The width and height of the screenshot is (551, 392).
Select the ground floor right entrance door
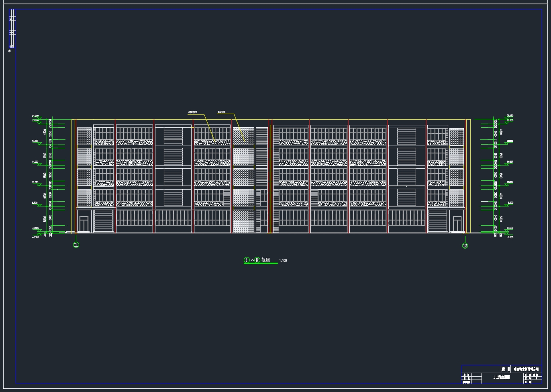click(457, 224)
